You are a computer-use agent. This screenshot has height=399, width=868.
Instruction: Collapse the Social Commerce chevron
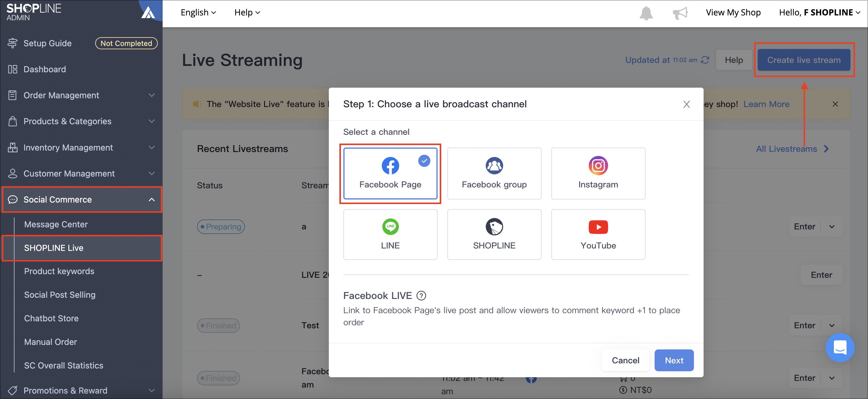[152, 199]
